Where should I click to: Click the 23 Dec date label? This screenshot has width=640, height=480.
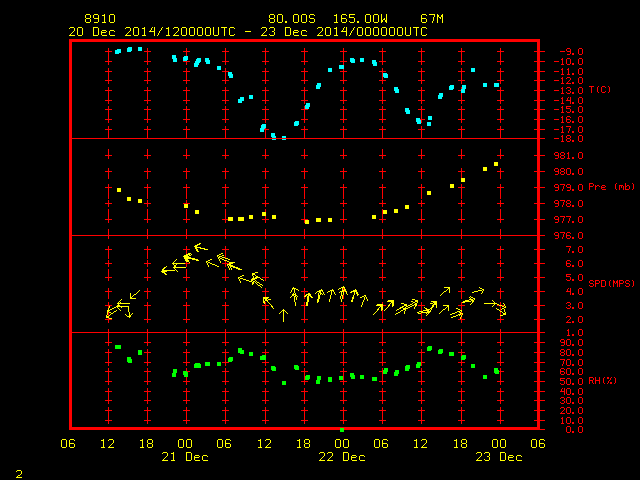499,457
